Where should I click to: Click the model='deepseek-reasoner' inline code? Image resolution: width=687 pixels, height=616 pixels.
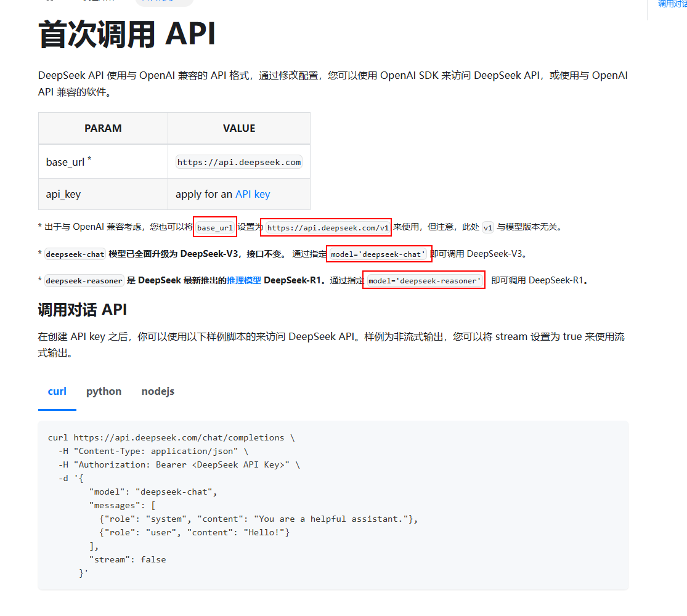click(x=424, y=280)
